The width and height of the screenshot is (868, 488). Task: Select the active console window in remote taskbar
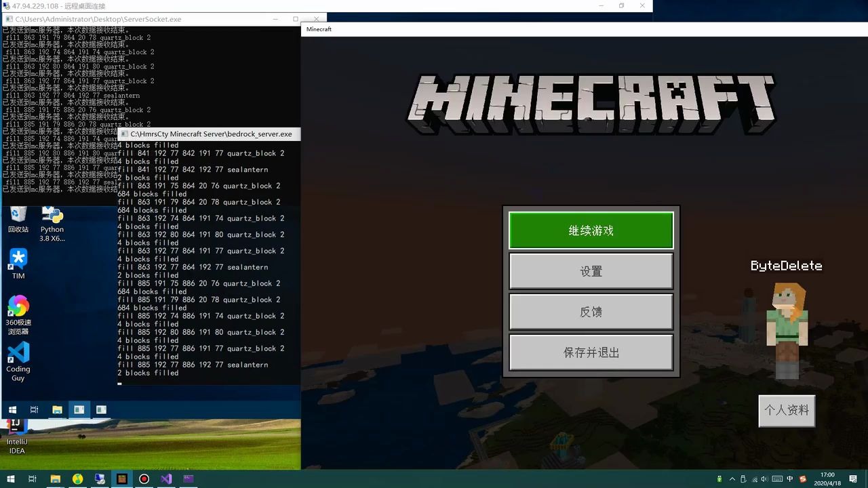[79, 409]
